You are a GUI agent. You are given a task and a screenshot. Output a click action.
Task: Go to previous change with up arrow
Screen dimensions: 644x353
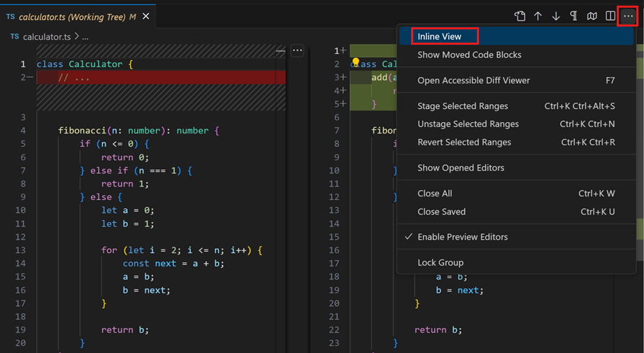point(538,16)
